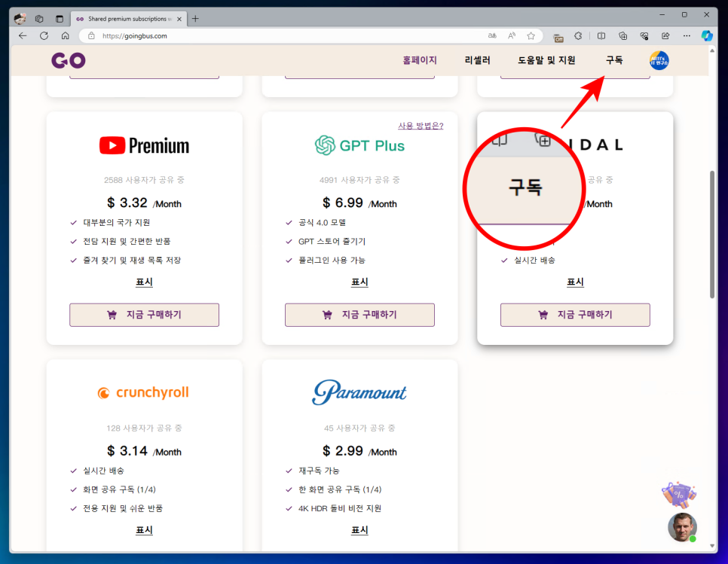
Task: Click the scrollbar down arrow
Action: click(x=712, y=546)
